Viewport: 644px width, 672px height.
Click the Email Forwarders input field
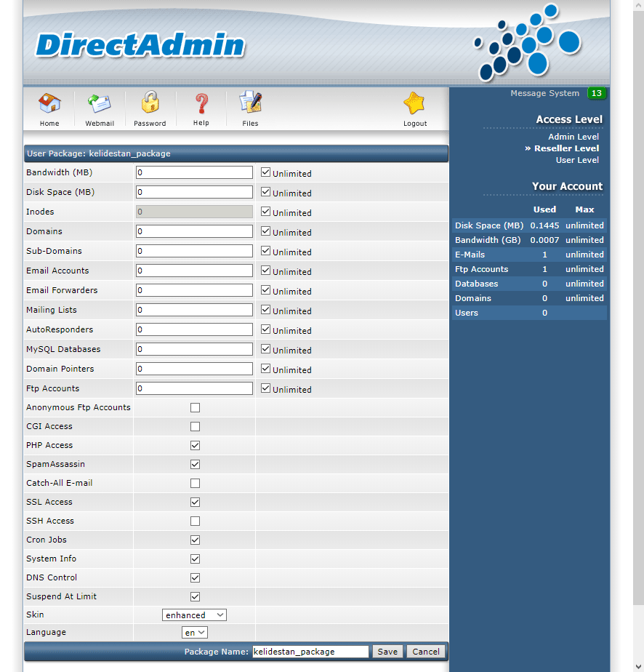194,290
